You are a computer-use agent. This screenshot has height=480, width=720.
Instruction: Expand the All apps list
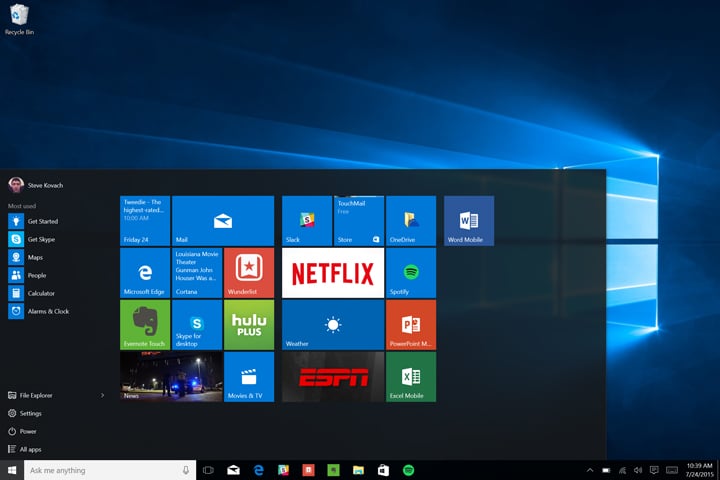(30, 449)
